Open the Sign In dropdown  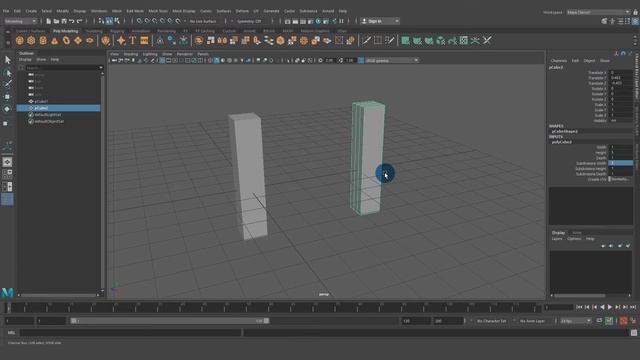(380, 21)
